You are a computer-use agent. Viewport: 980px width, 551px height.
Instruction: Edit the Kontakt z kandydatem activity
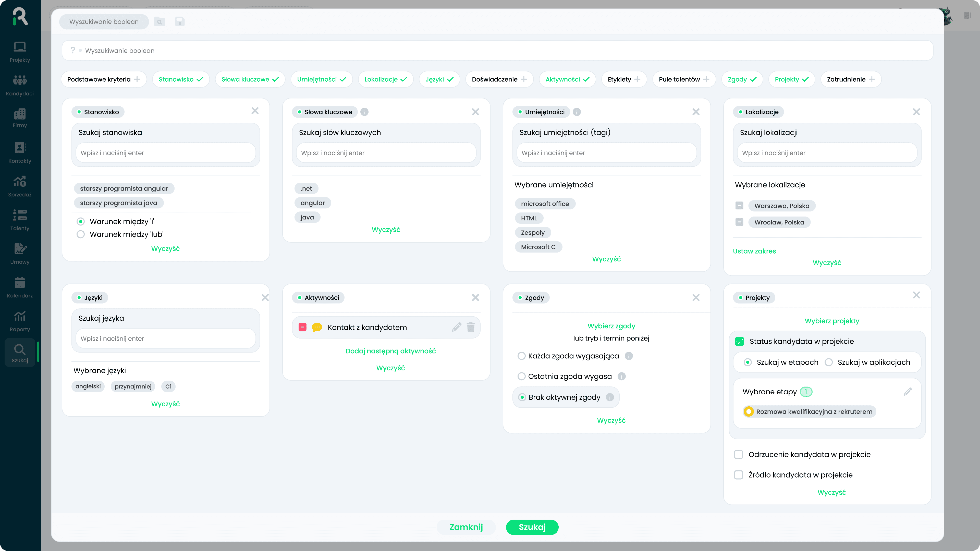(456, 327)
